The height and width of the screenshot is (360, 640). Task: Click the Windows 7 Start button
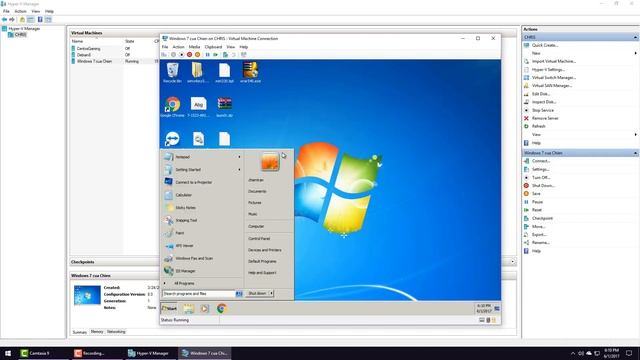[169, 309]
